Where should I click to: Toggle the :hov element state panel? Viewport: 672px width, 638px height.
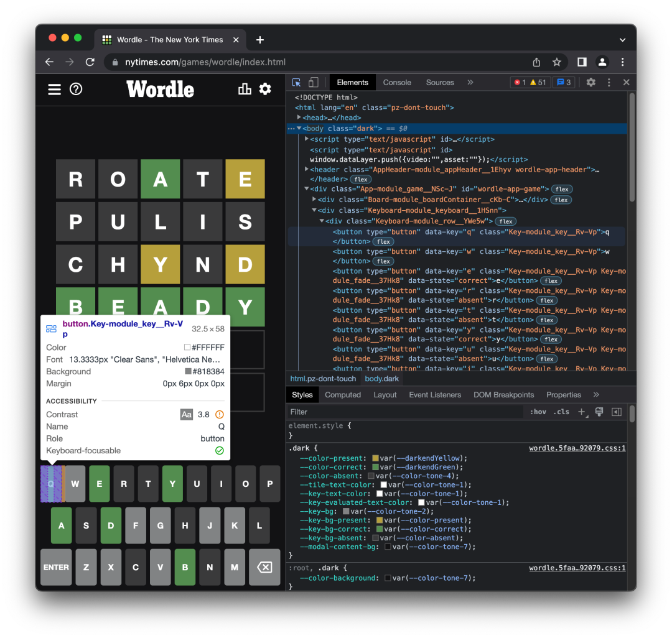point(538,412)
